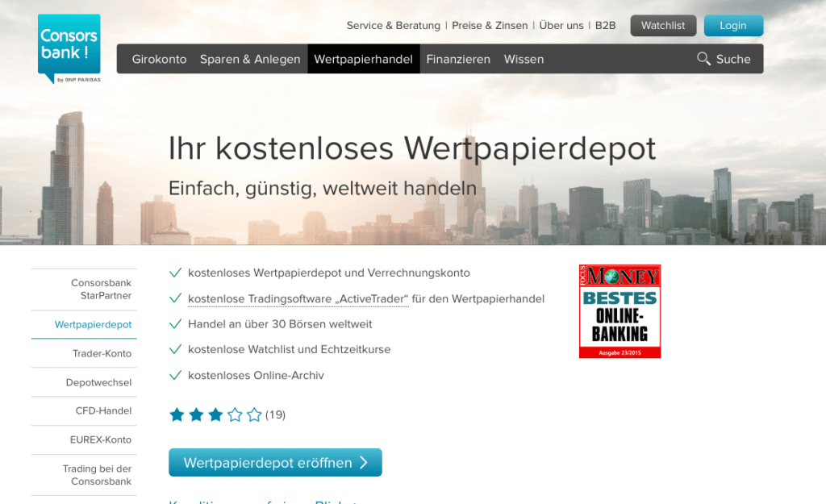Go to Service & Beratung

[x=394, y=25]
